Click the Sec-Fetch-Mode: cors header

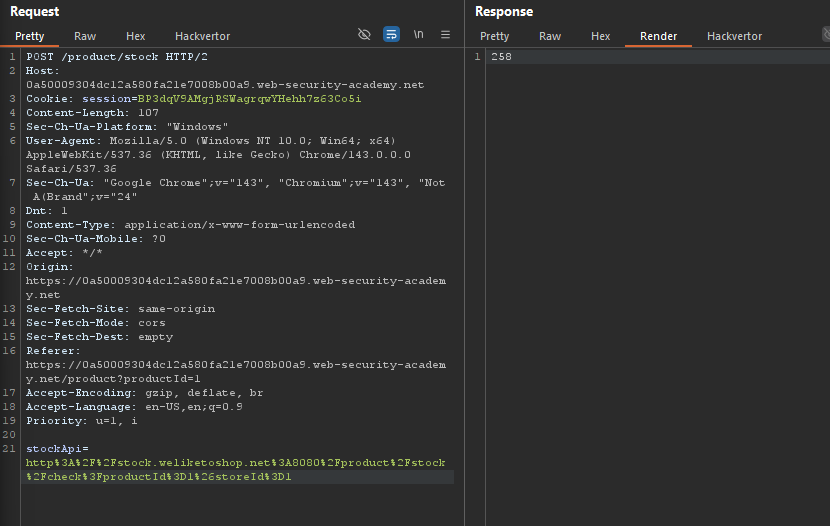point(96,323)
